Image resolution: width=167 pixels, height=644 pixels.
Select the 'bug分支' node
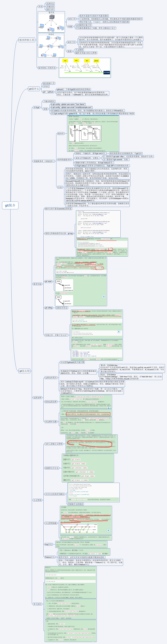click(x=49, y=545)
